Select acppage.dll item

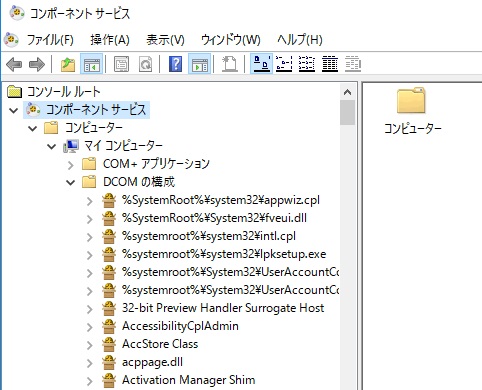[x=152, y=362]
